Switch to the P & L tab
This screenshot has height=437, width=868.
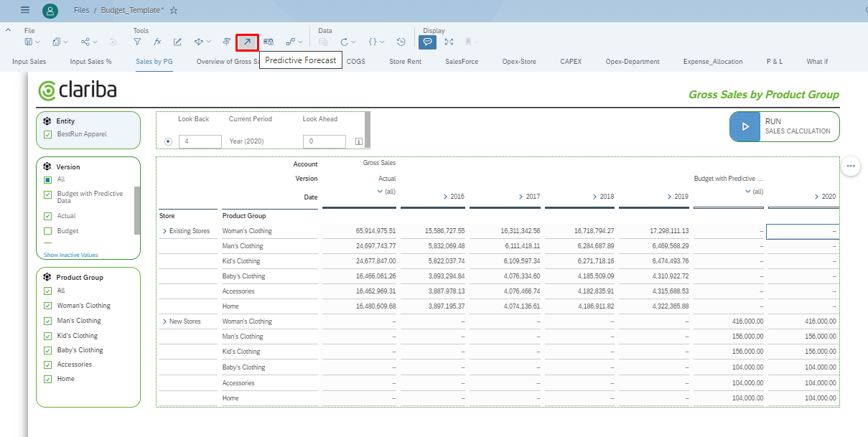pyautogui.click(x=775, y=62)
